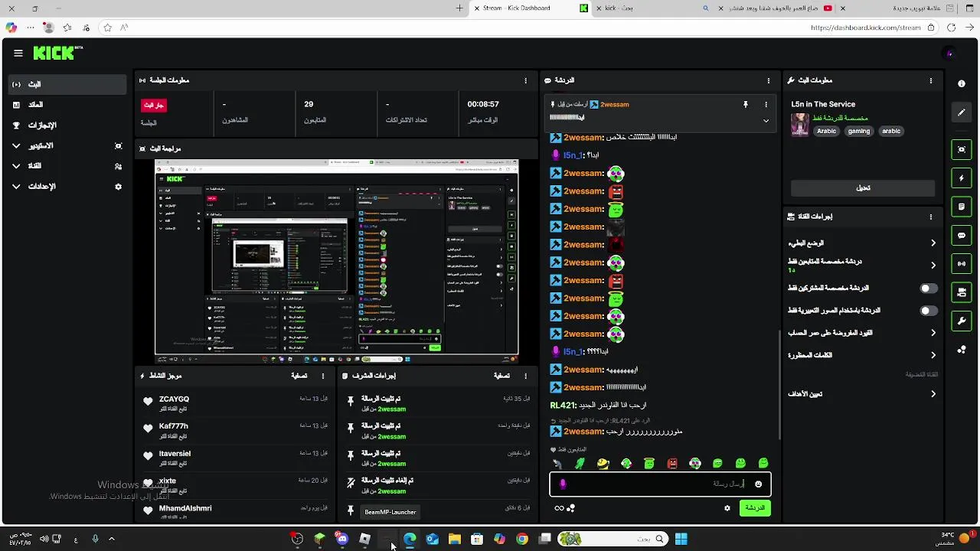Click the gear icon beside الإعدادات in the sidebar
980x551 pixels.
point(118,187)
